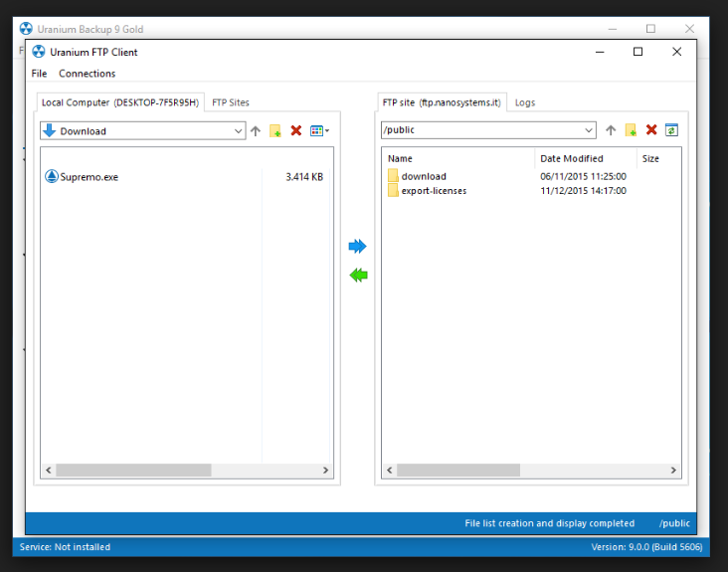The image size is (728, 572).
Task: Click the download green left-arrow transfer icon
Action: [x=358, y=276]
